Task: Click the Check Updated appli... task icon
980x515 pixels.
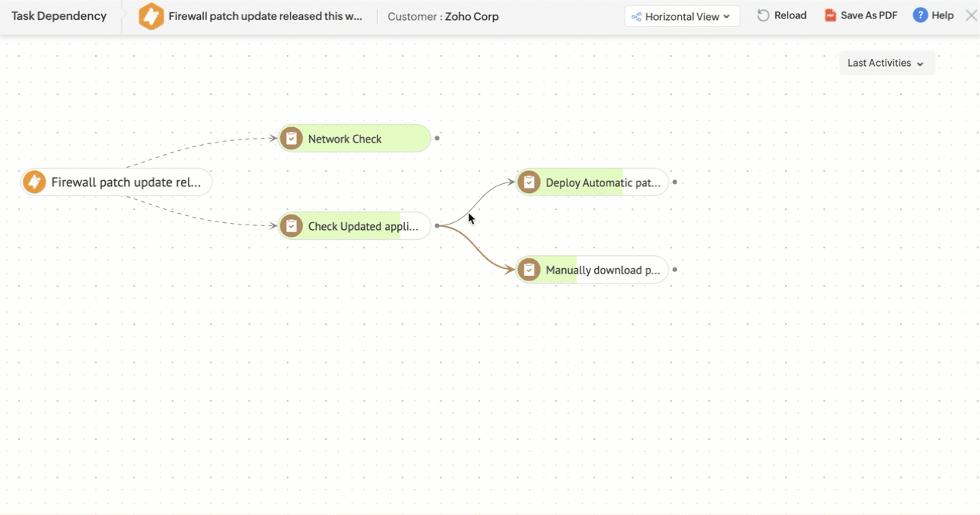Action: (291, 226)
